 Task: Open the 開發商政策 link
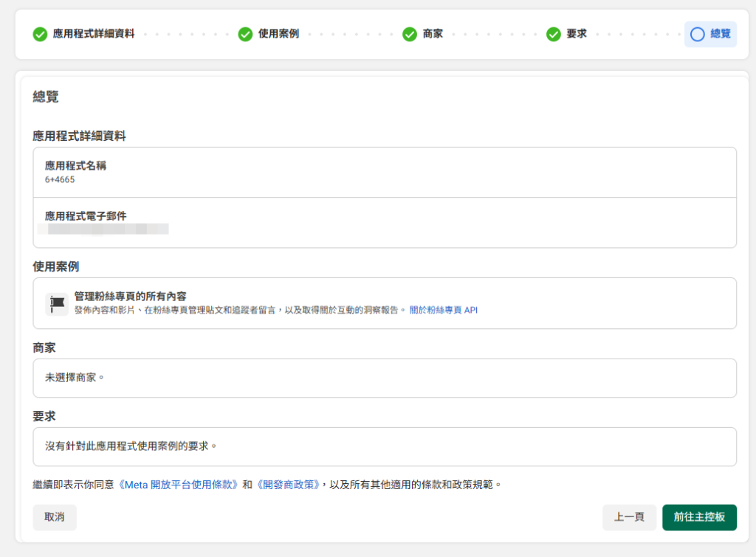[288, 485]
